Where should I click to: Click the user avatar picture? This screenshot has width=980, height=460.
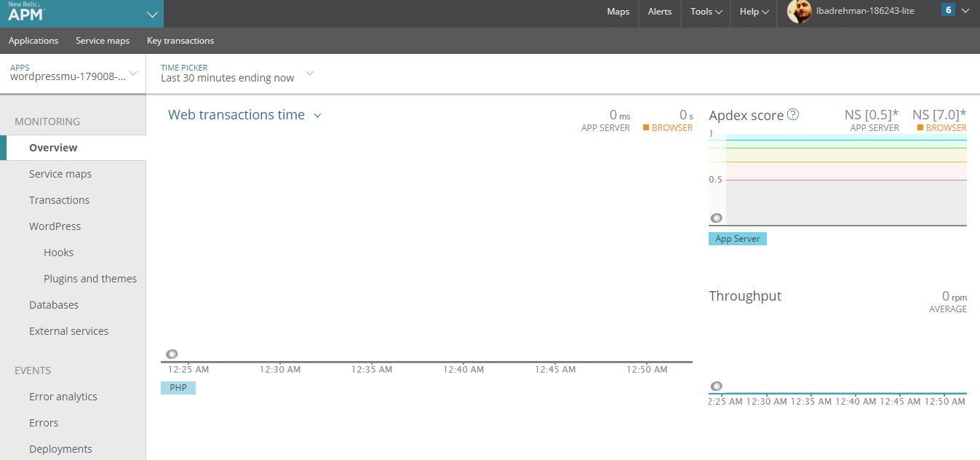800,12
